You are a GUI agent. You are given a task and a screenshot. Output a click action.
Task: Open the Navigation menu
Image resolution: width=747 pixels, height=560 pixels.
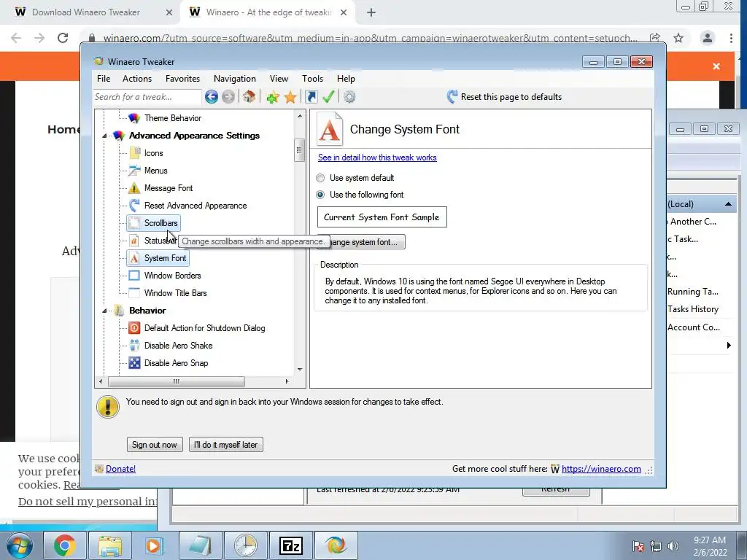point(235,79)
